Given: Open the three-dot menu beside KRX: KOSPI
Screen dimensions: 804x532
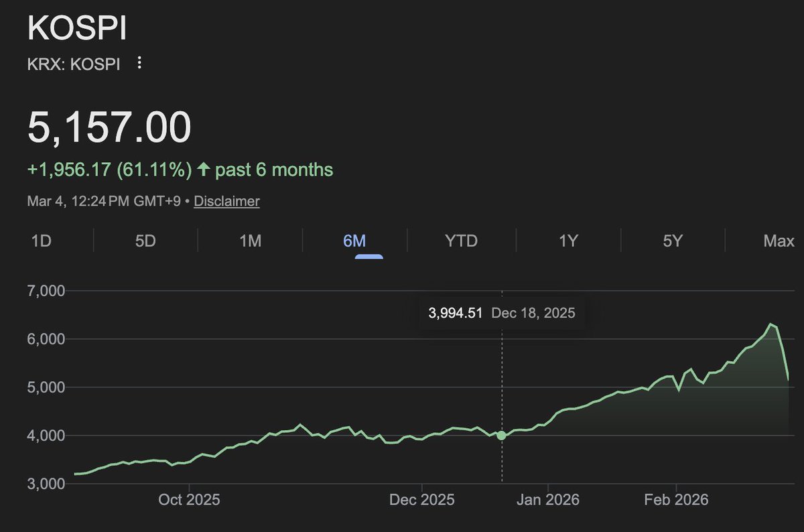Looking at the screenshot, I should [139, 63].
